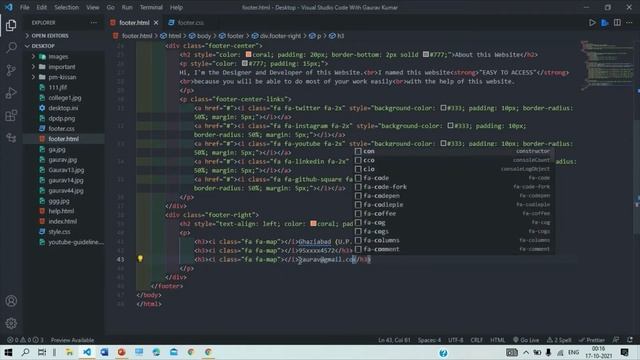
Task: Open editor More Actions ellipsis
Action: (x=629, y=23)
